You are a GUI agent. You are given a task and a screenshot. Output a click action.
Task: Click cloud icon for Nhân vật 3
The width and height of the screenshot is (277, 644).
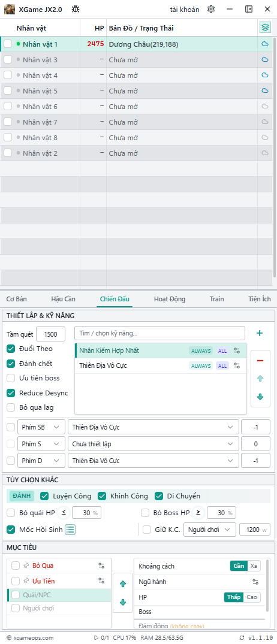click(x=265, y=59)
